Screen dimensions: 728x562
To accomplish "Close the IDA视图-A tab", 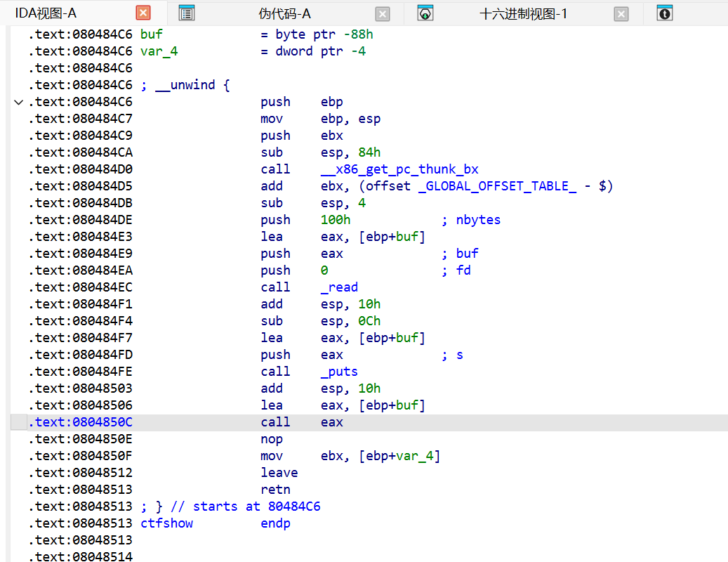I will click(143, 13).
